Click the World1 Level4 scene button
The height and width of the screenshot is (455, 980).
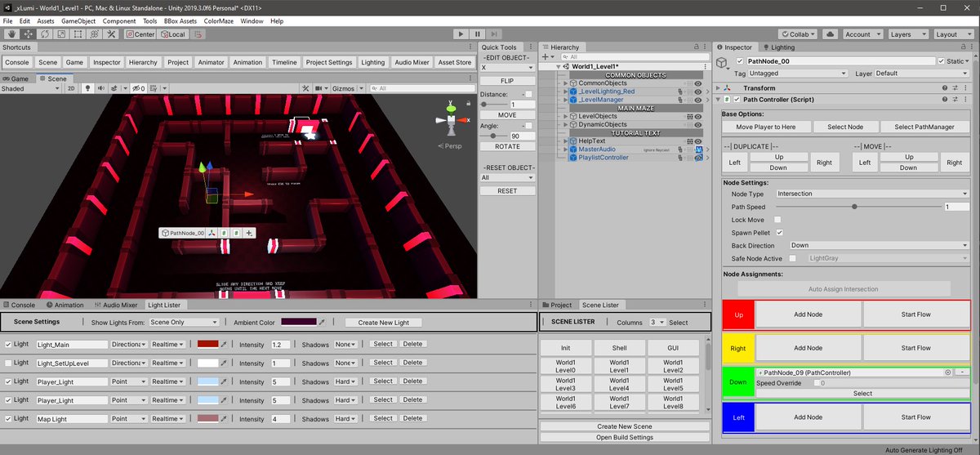tap(619, 384)
